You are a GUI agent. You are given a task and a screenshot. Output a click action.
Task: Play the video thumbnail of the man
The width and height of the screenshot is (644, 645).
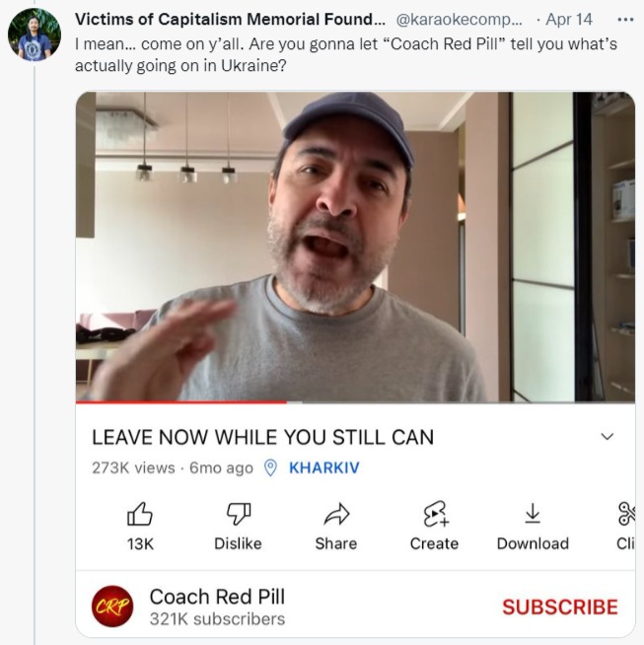(355, 246)
